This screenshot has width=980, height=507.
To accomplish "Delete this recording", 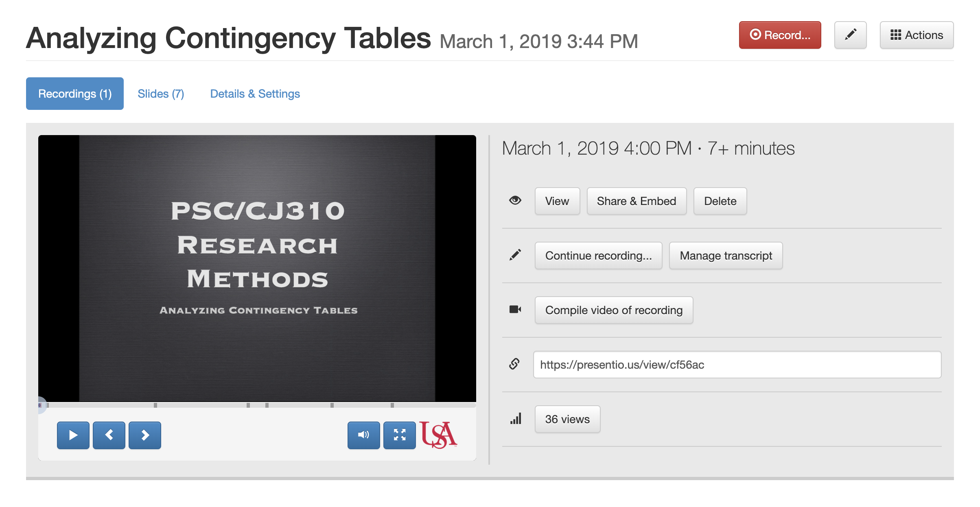I will point(720,201).
